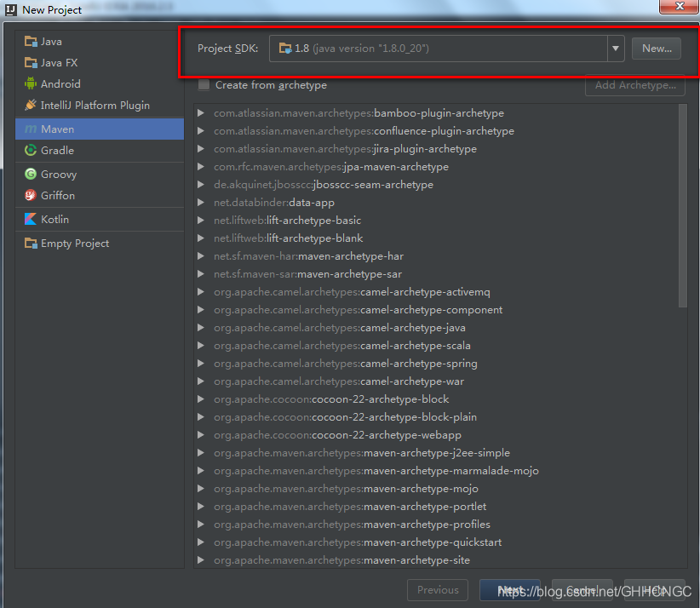Screen dimensions: 700x608
Task: Expand net.databinder data-app node
Action: [x=201, y=202]
